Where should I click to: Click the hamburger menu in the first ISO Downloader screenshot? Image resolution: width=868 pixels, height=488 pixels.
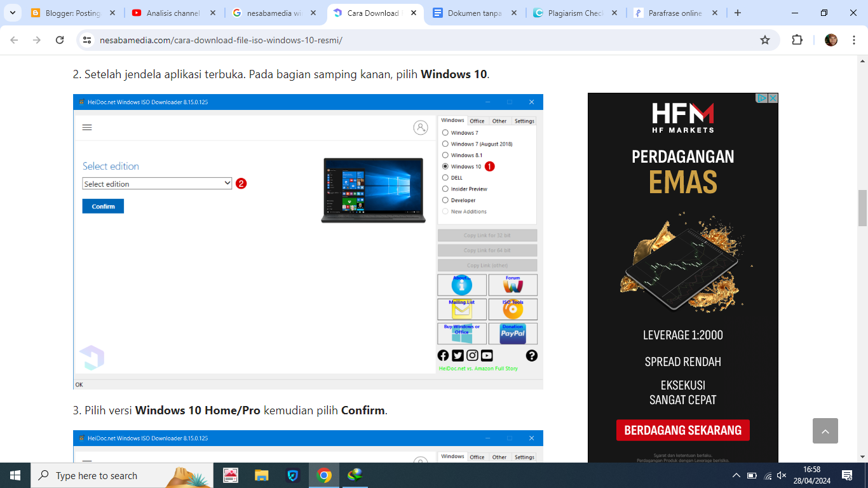tap(87, 127)
